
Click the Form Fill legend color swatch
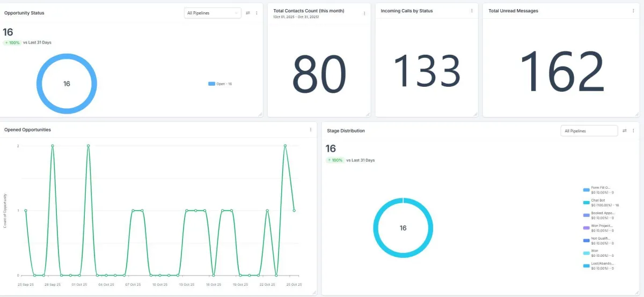(586, 190)
